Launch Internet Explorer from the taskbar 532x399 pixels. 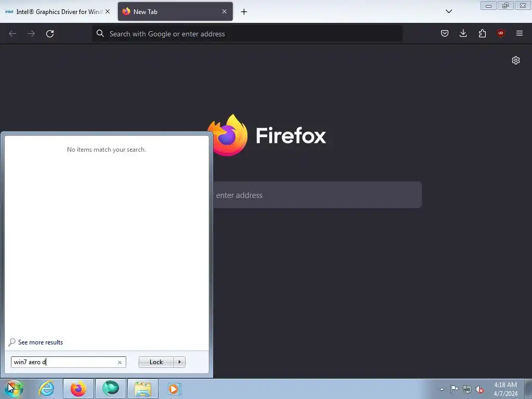click(46, 389)
